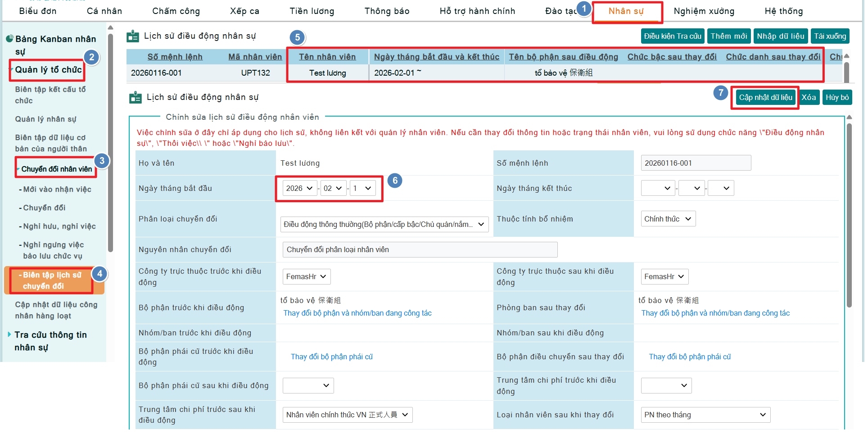The height and width of the screenshot is (434, 868).
Task: Select Biên tập lịch sử chuyển đổi sidebar item
Action: tap(52, 280)
